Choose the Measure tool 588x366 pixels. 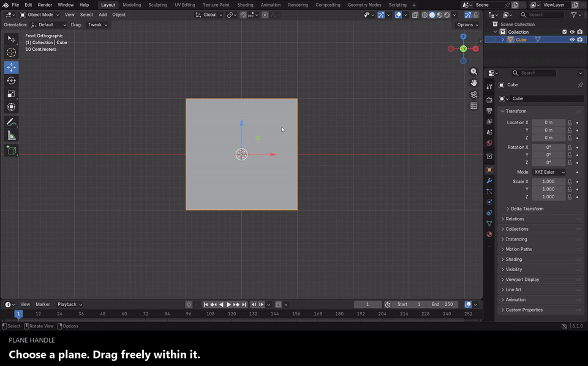(x=11, y=136)
